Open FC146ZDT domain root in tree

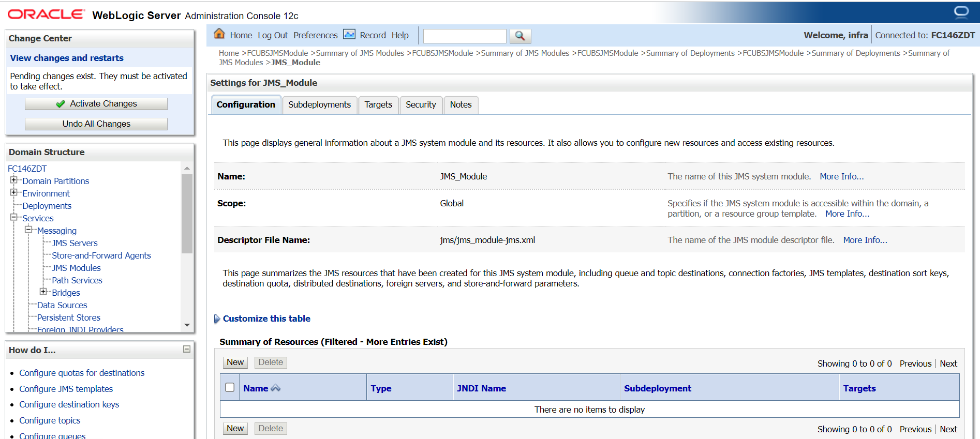(x=27, y=169)
